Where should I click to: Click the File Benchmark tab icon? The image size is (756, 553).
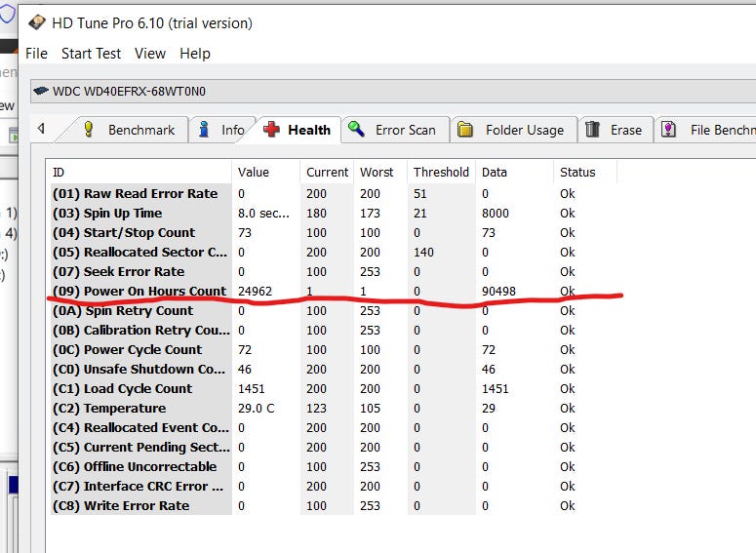pyautogui.click(x=669, y=130)
